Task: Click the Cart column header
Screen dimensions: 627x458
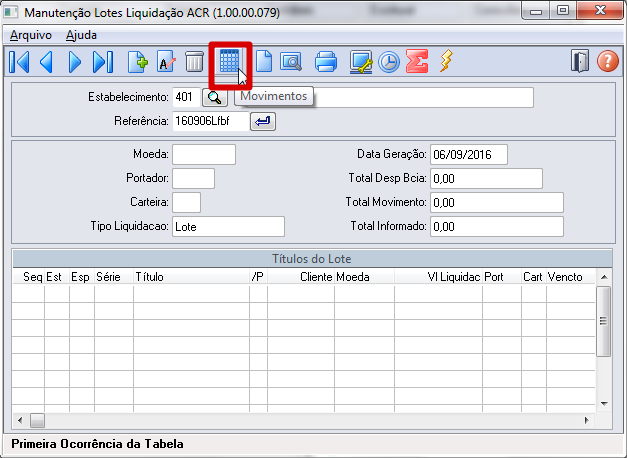Action: pos(534,277)
